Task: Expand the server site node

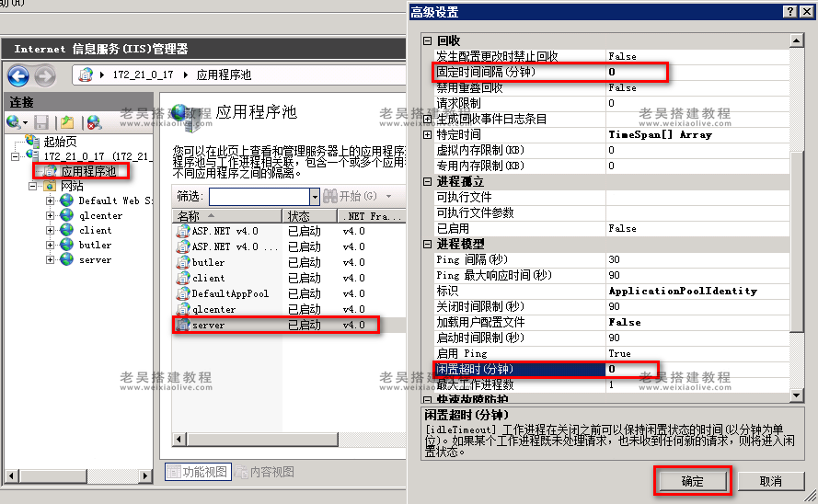Action: pyautogui.click(x=50, y=259)
